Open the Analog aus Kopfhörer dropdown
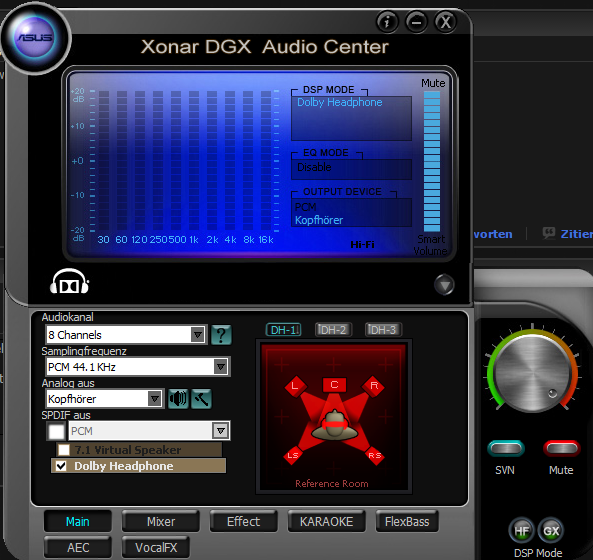Screen dimensions: 593x560 click(x=104, y=399)
